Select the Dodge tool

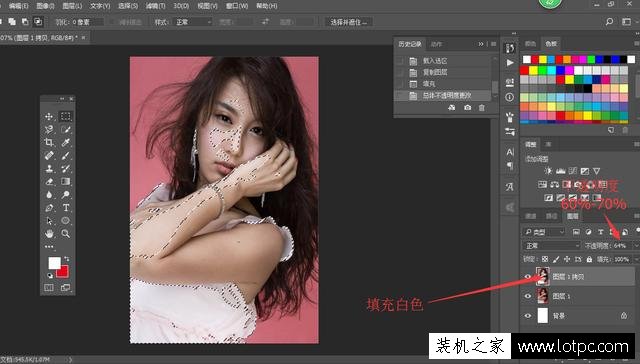(x=65, y=195)
